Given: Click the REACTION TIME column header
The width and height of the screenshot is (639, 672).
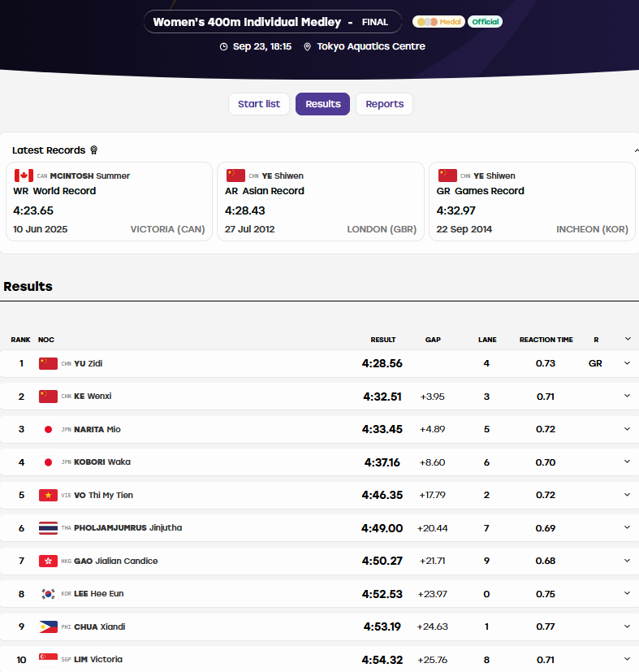Looking at the screenshot, I should [x=546, y=340].
